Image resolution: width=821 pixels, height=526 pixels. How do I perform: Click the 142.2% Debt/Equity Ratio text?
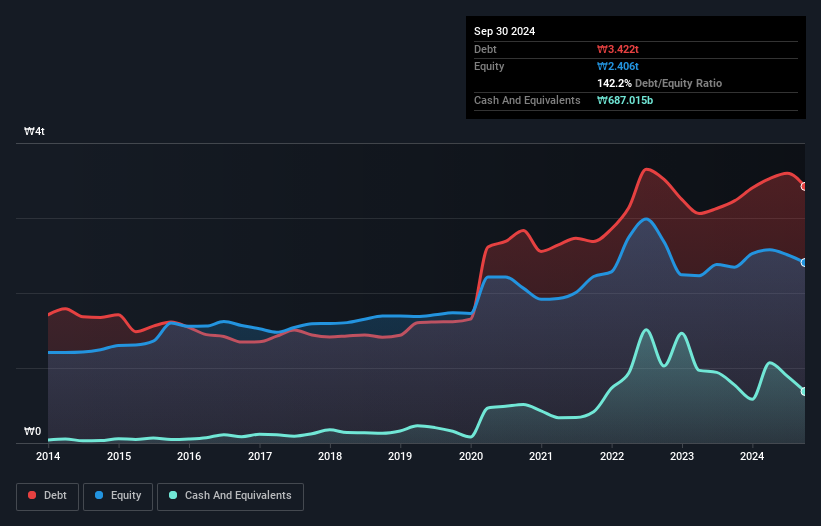tap(659, 83)
